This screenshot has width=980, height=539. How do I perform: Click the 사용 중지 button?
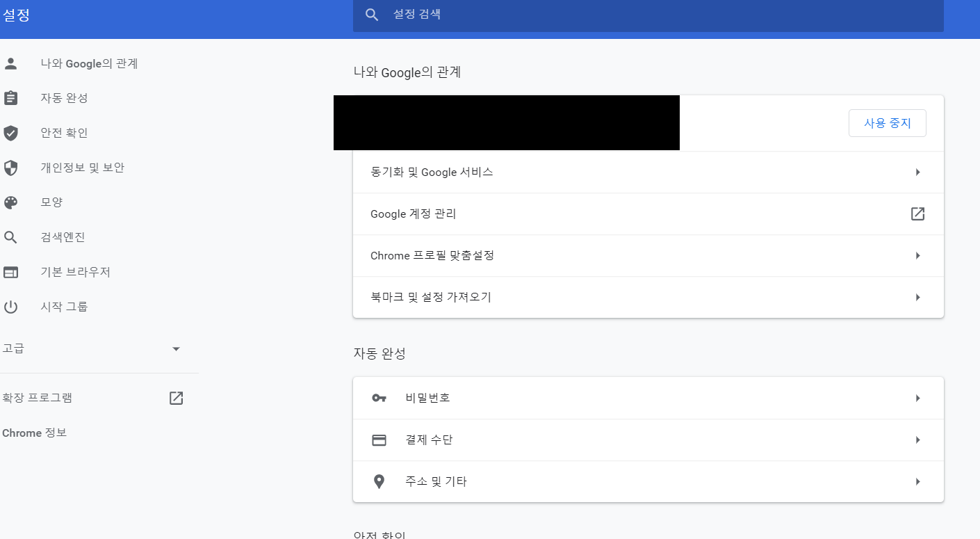[x=887, y=123]
